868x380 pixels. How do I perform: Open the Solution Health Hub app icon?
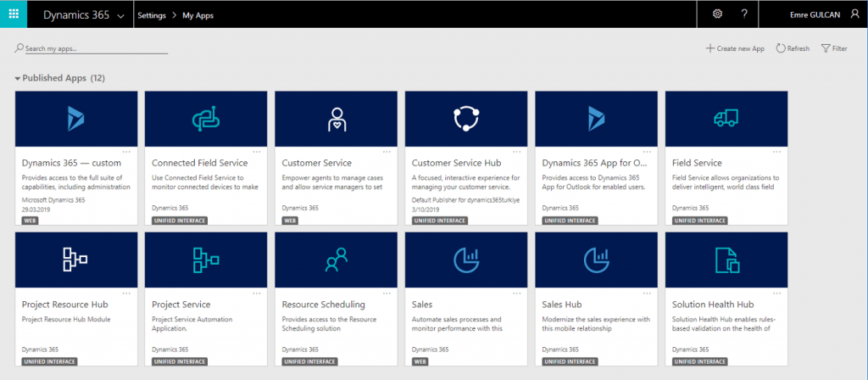coord(726,260)
